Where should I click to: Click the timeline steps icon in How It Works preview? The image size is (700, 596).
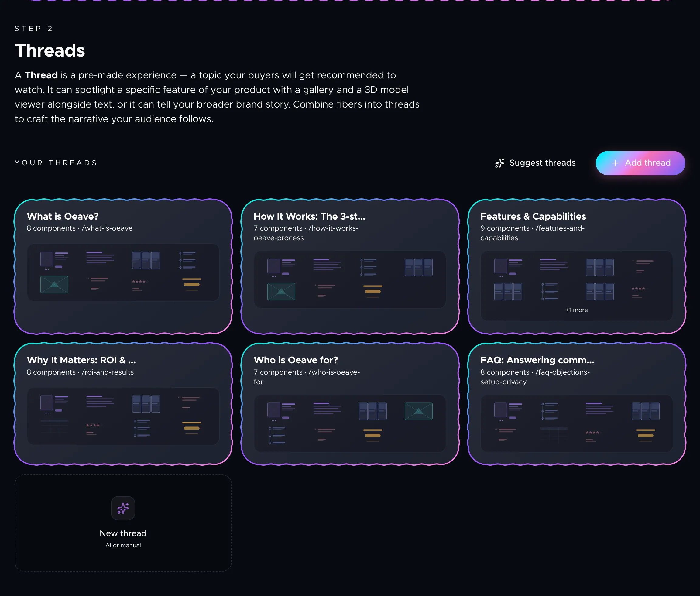tap(369, 267)
